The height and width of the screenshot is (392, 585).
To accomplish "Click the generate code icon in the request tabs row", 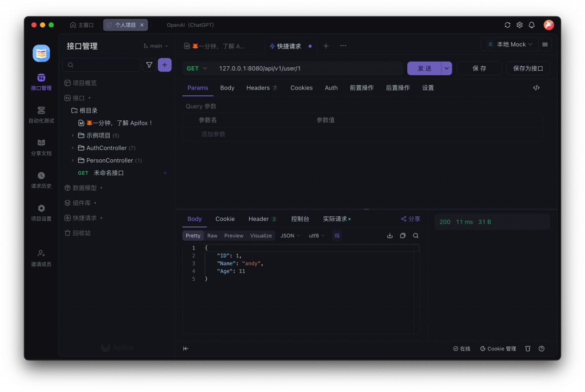I will (536, 88).
